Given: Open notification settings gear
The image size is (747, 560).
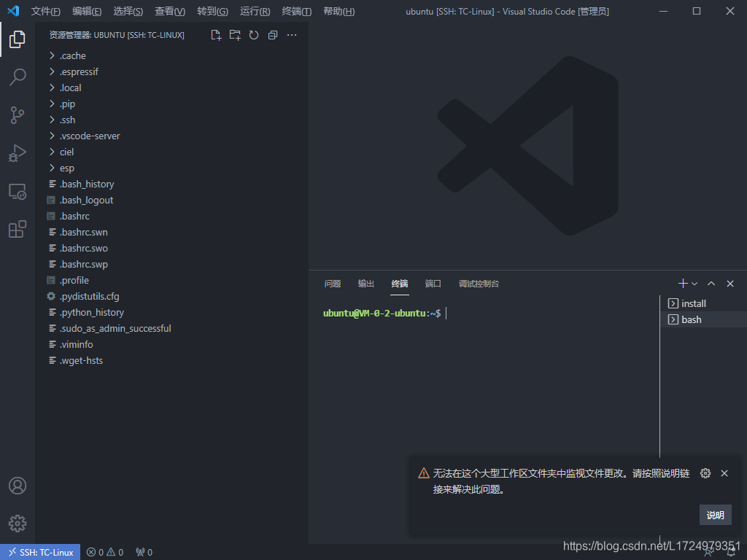Looking at the screenshot, I should pyautogui.click(x=705, y=473).
